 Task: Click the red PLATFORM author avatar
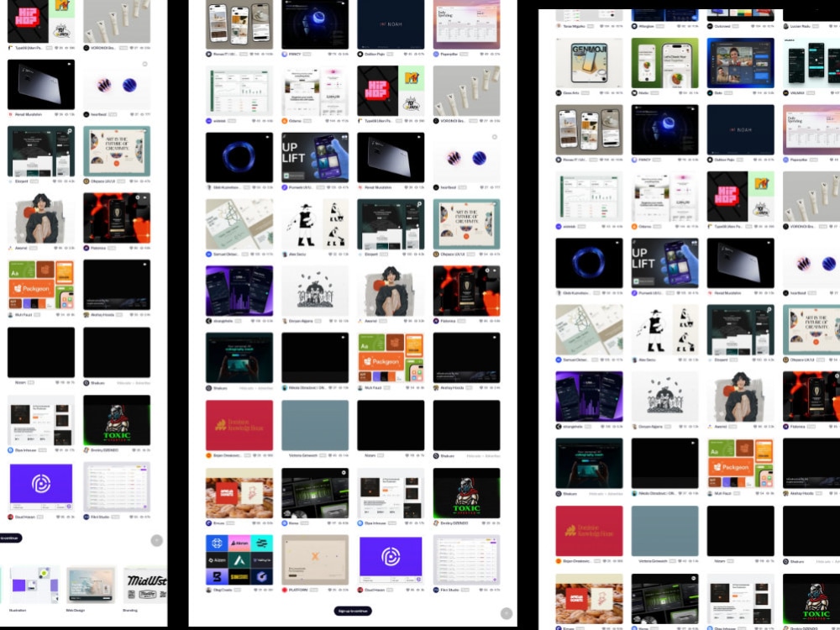(x=285, y=590)
